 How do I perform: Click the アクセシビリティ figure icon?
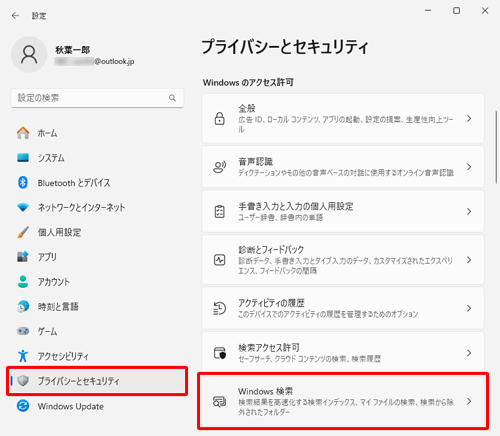point(23,356)
